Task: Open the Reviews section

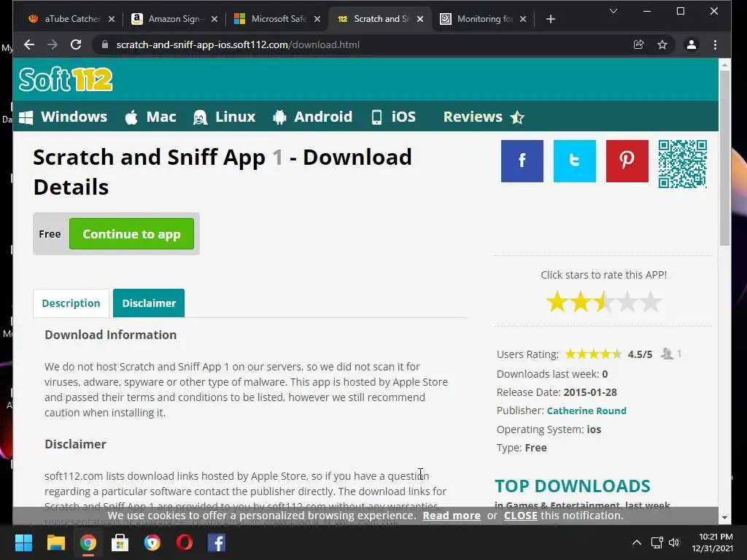Action: [484, 117]
